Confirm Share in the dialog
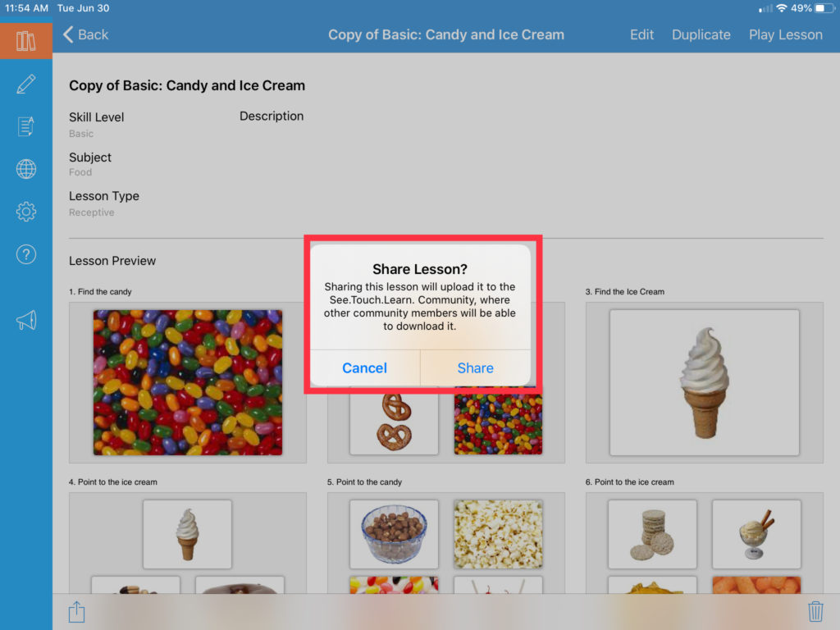The height and width of the screenshot is (630, 840). (x=475, y=368)
